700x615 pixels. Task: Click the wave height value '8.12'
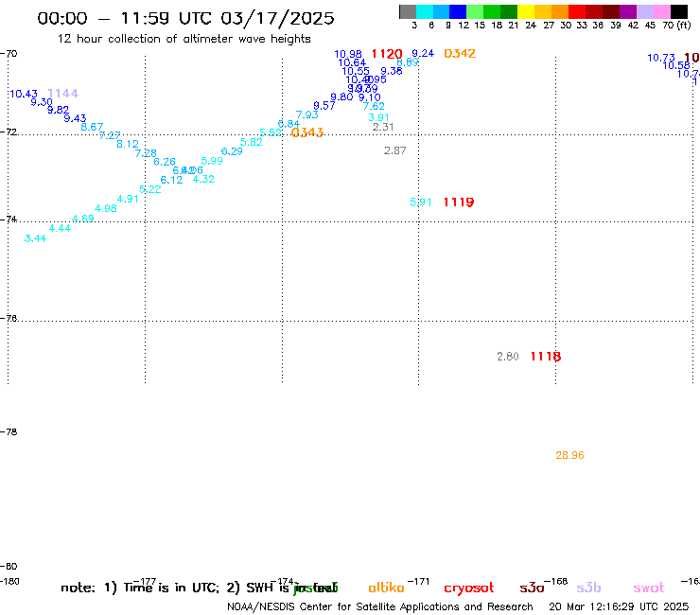click(128, 144)
